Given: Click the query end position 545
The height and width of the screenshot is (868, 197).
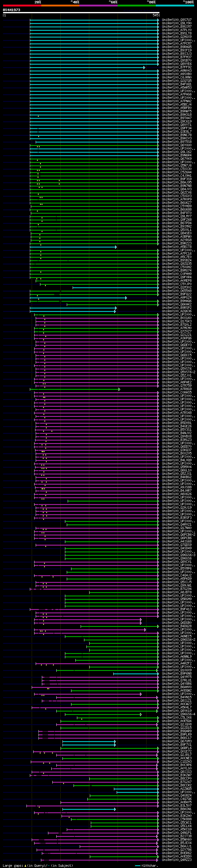Looking at the screenshot, I should click(x=155, y=15).
